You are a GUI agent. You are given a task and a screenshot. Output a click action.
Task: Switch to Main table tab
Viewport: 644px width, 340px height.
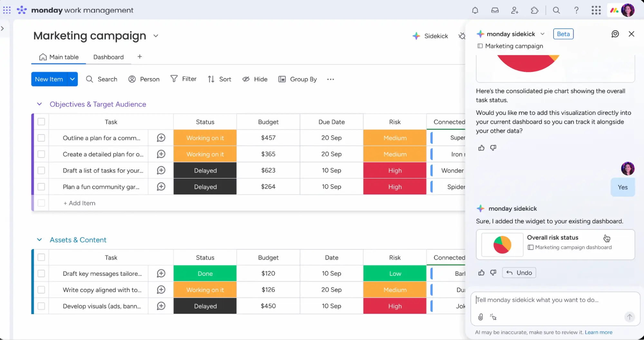(59, 57)
